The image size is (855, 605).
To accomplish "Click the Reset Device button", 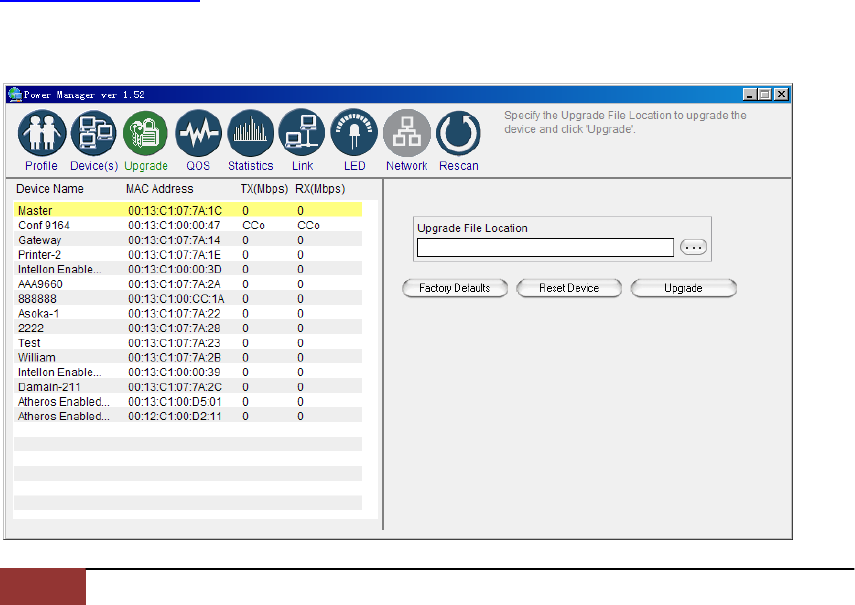I will click(x=569, y=288).
